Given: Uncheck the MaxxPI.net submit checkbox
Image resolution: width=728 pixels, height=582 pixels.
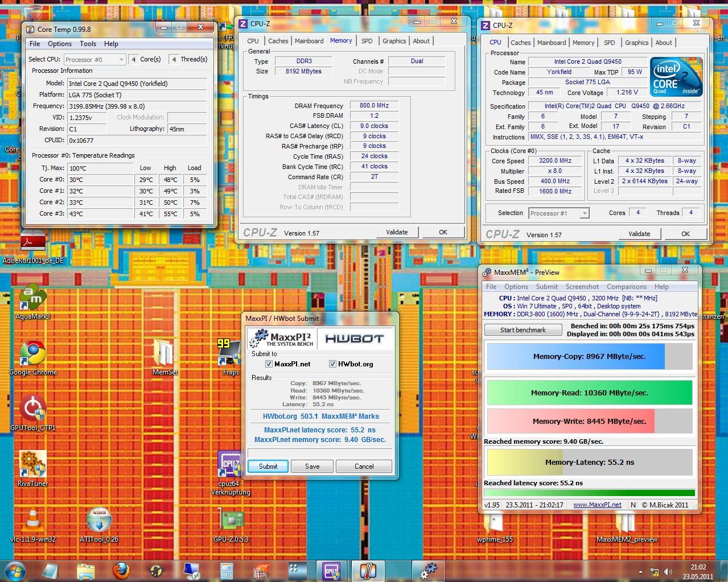Looking at the screenshot, I should (x=269, y=364).
